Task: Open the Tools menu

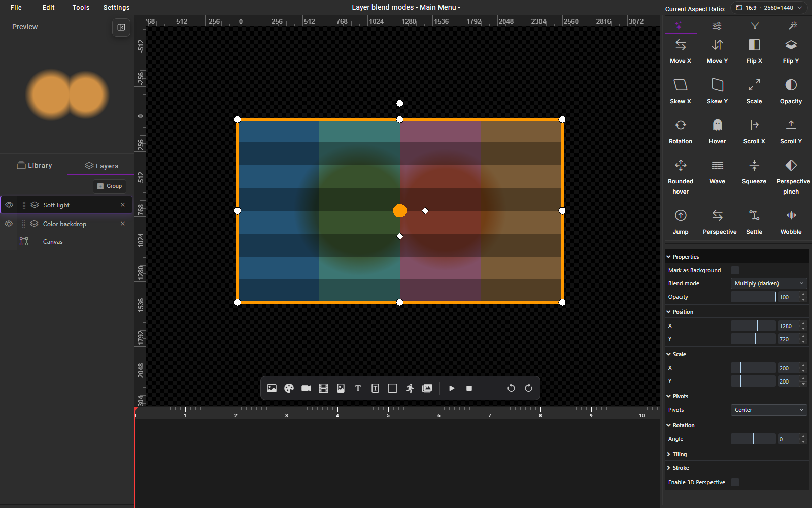Action: click(x=81, y=7)
